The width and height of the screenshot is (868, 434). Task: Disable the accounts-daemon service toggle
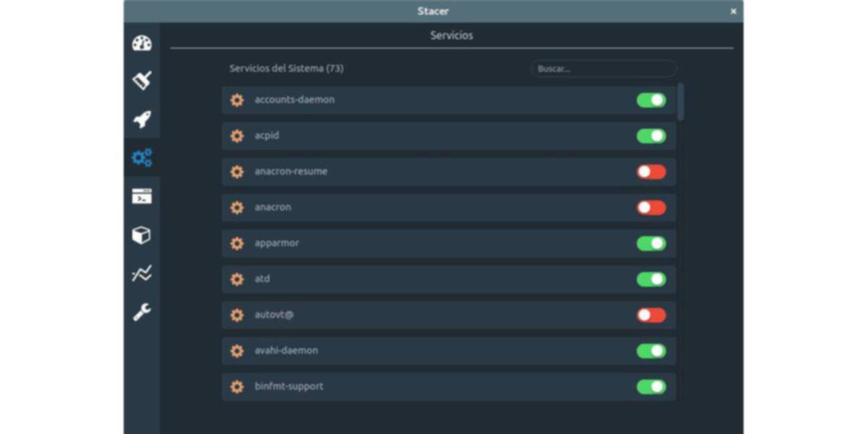651,101
